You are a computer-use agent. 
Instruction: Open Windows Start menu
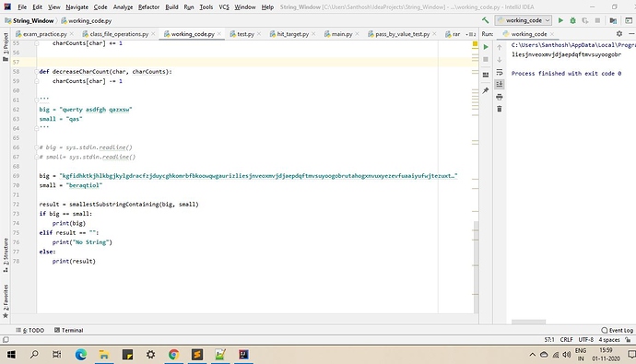click(11, 355)
